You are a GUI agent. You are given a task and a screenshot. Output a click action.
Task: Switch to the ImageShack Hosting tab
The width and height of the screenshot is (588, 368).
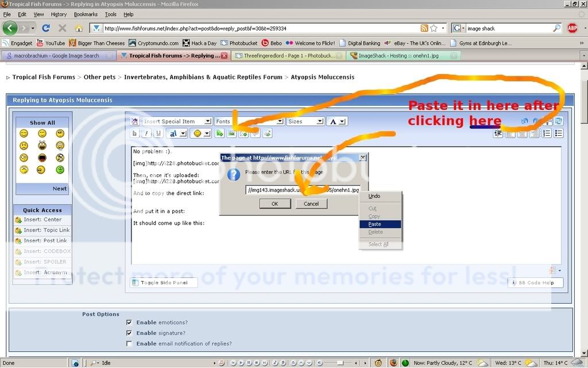pos(402,56)
